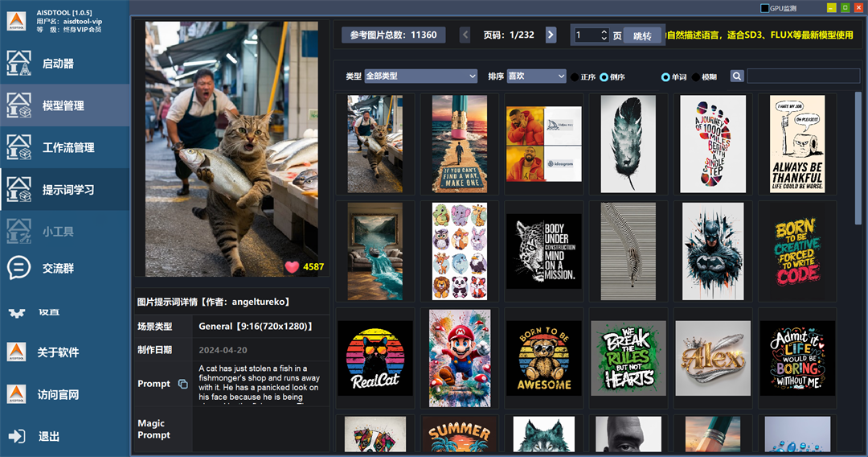Viewport: 868px width, 457px height.
Task: Select the 模糊 fuzzy search radio button
Action: tap(695, 77)
